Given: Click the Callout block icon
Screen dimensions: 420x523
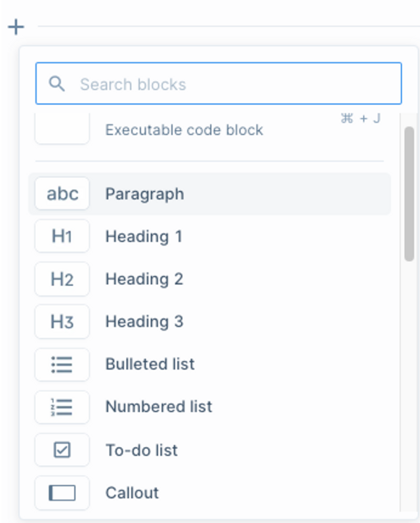Looking at the screenshot, I should click(x=62, y=493).
